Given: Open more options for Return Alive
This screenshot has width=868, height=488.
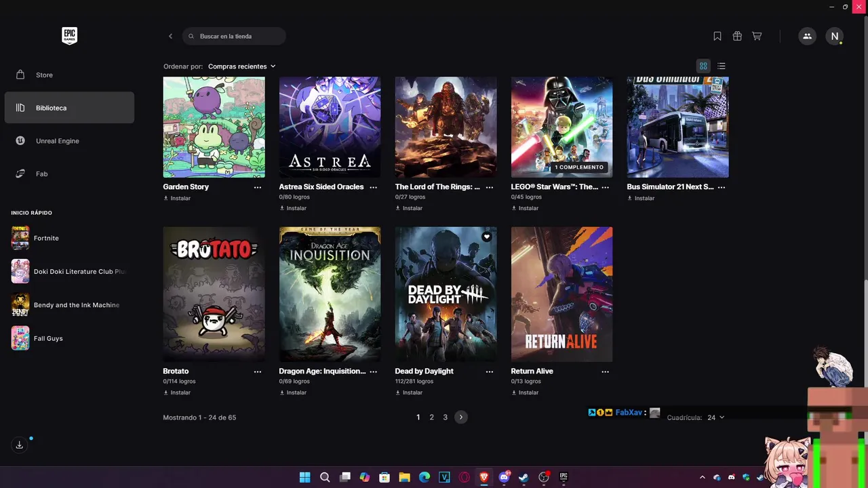Looking at the screenshot, I should pos(606,371).
